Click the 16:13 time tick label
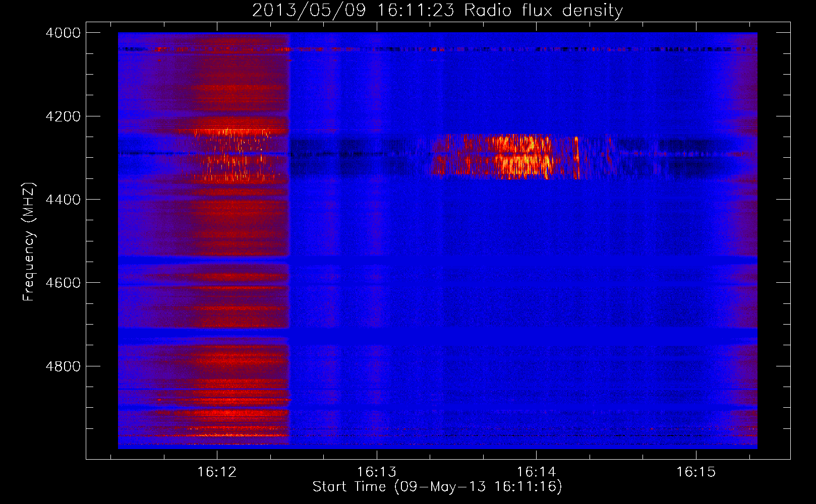This screenshot has width=816, height=504. click(x=376, y=472)
